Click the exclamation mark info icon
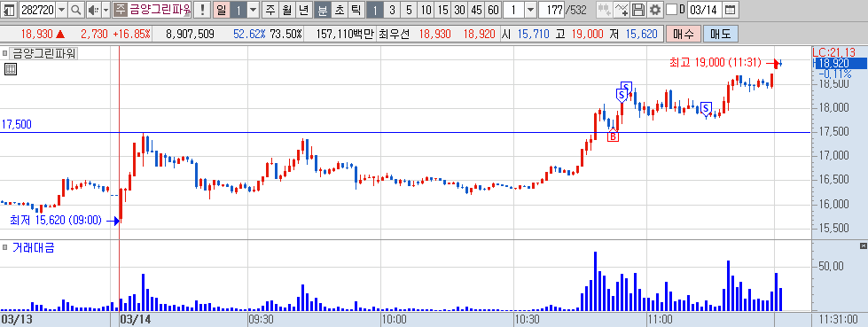The image size is (868, 327). tap(202, 10)
